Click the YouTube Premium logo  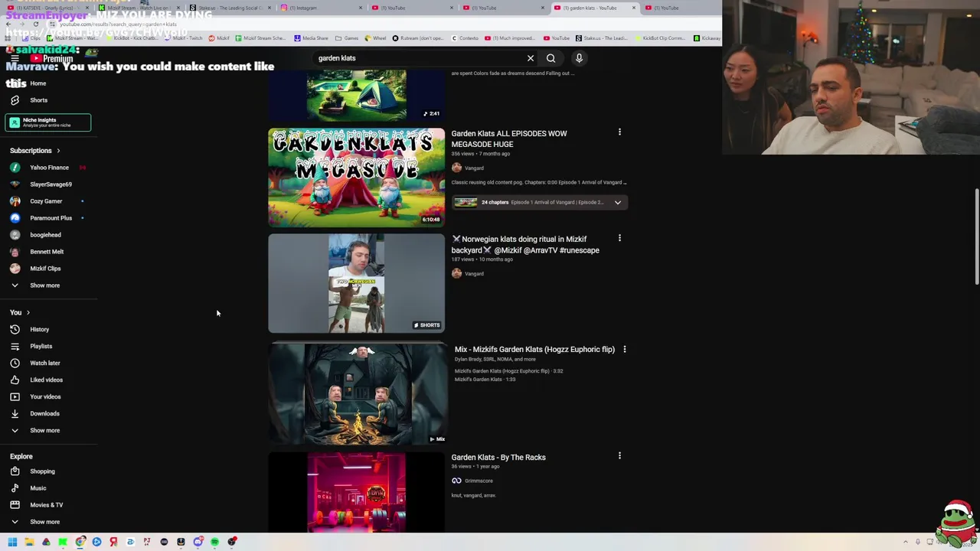[x=52, y=58]
